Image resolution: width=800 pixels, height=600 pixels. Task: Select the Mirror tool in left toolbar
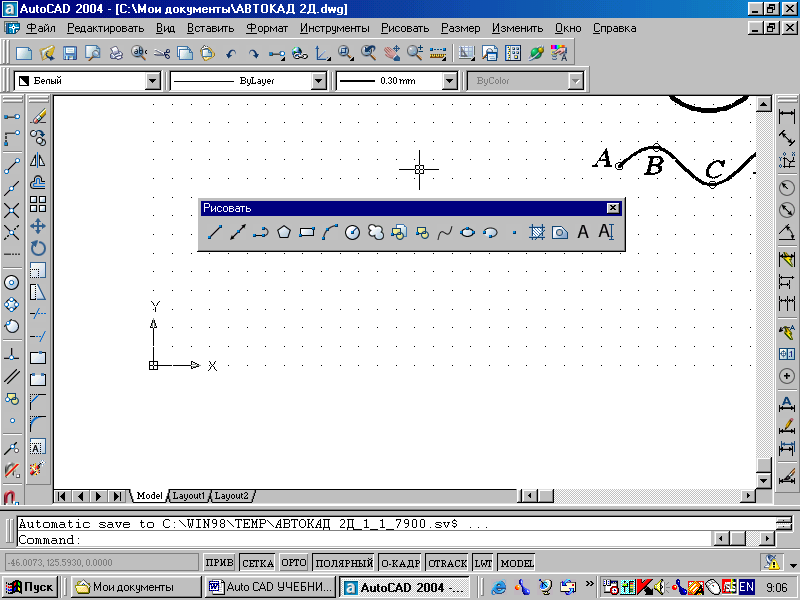pyautogui.click(x=38, y=160)
